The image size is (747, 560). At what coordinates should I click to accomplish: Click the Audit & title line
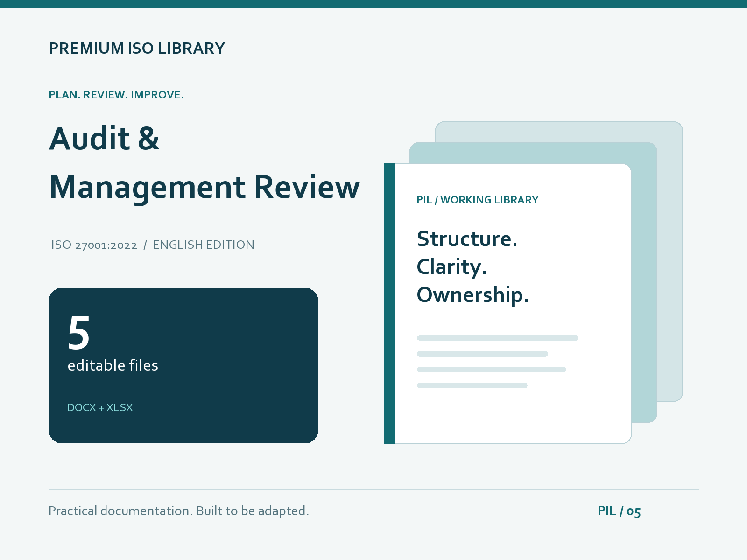coord(104,139)
